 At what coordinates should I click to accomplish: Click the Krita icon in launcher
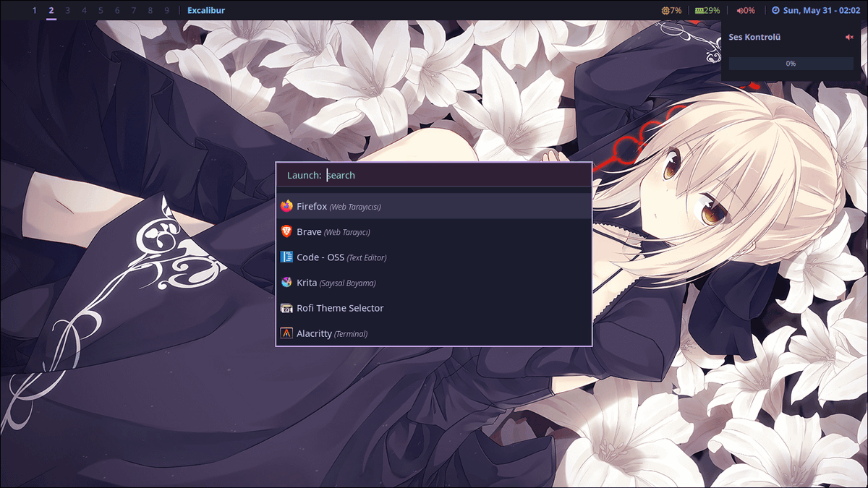point(286,282)
